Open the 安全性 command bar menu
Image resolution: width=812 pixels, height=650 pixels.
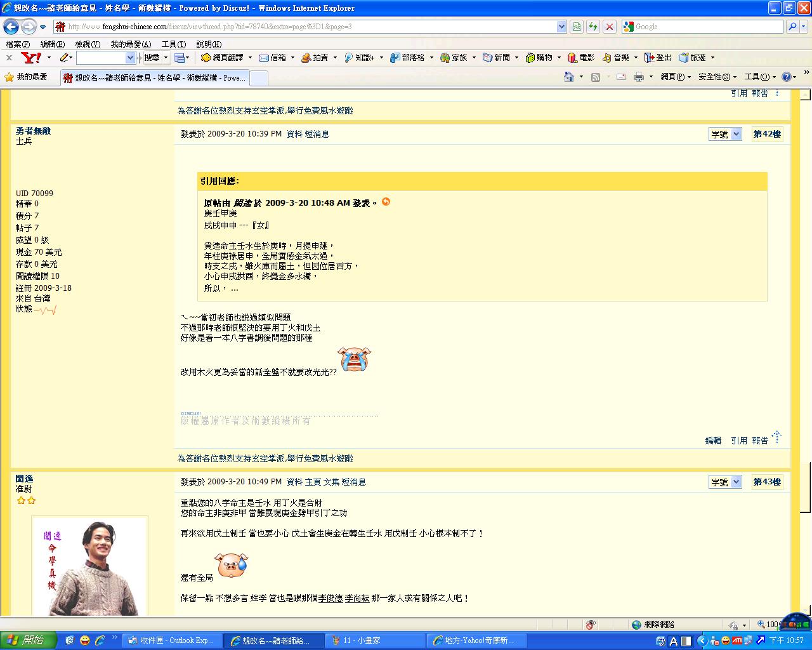pos(717,77)
